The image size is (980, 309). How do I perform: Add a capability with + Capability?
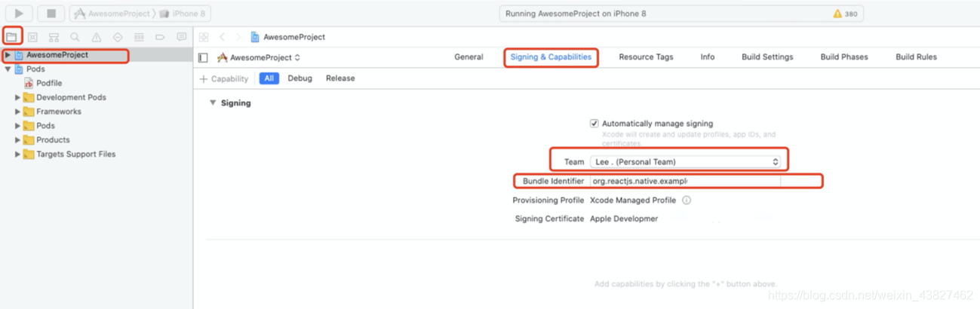point(224,78)
